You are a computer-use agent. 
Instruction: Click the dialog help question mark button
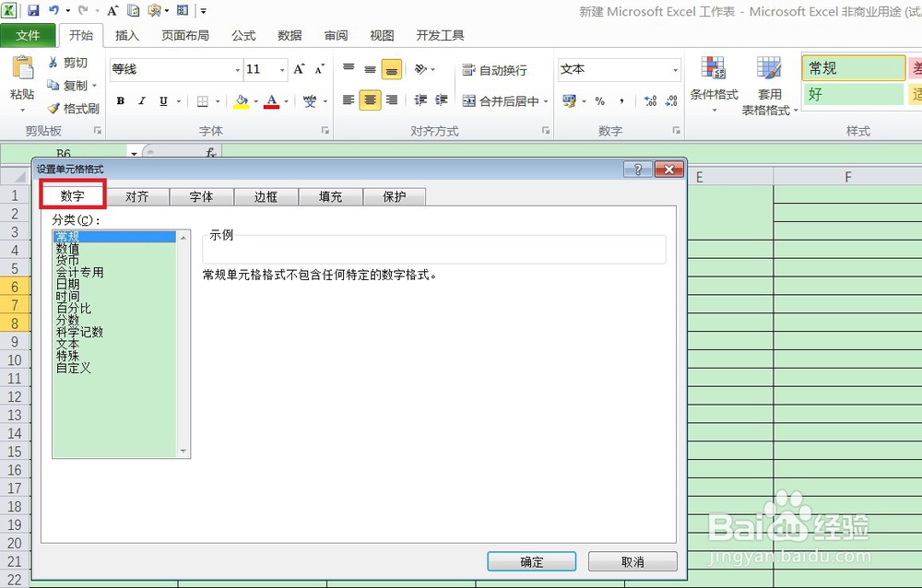click(x=637, y=170)
